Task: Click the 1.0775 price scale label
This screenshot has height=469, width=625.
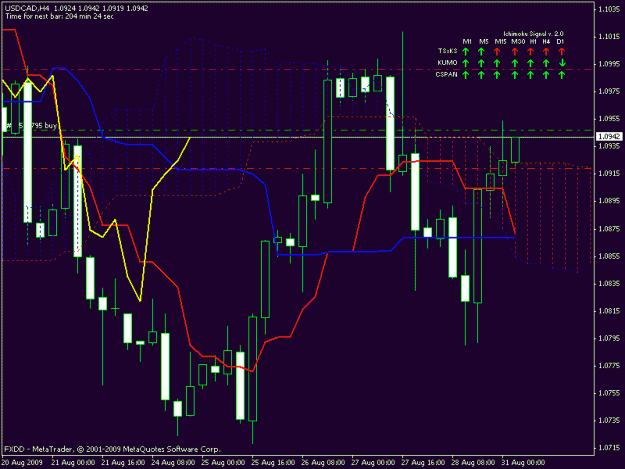Action: coord(609,365)
